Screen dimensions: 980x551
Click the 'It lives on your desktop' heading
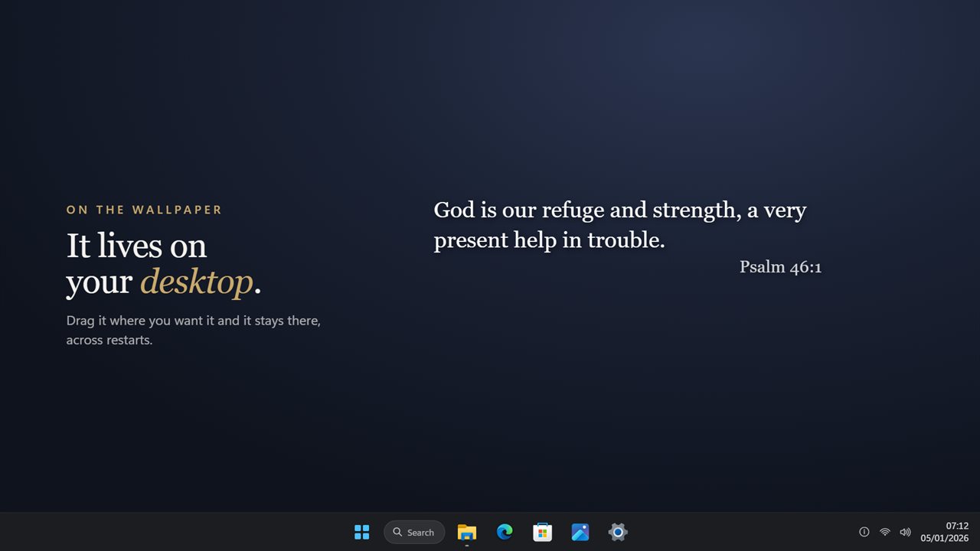pyautogui.click(x=164, y=264)
